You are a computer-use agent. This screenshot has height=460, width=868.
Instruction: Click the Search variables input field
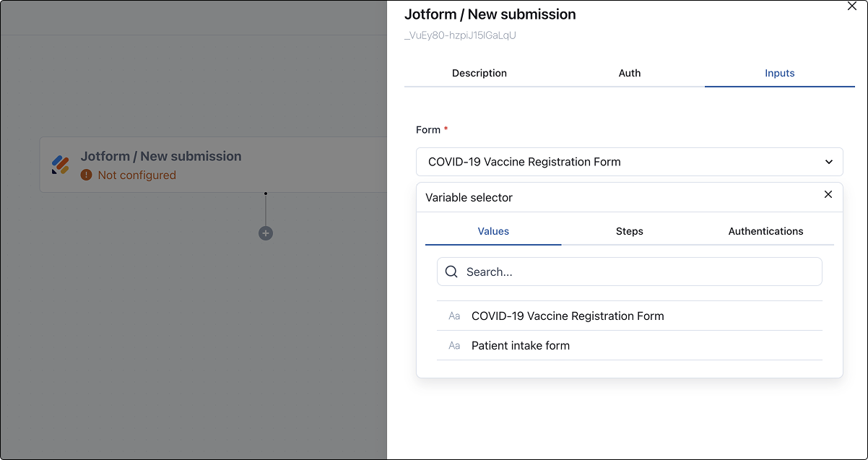coord(630,272)
